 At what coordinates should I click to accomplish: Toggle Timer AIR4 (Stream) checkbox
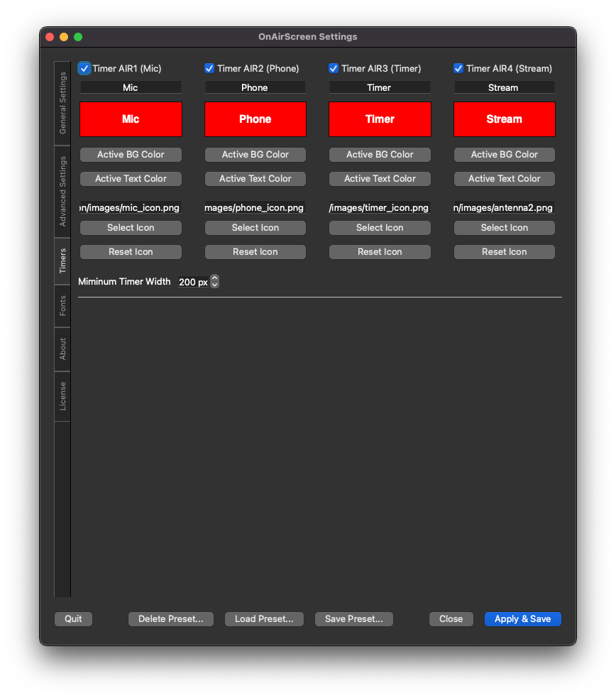(x=458, y=69)
